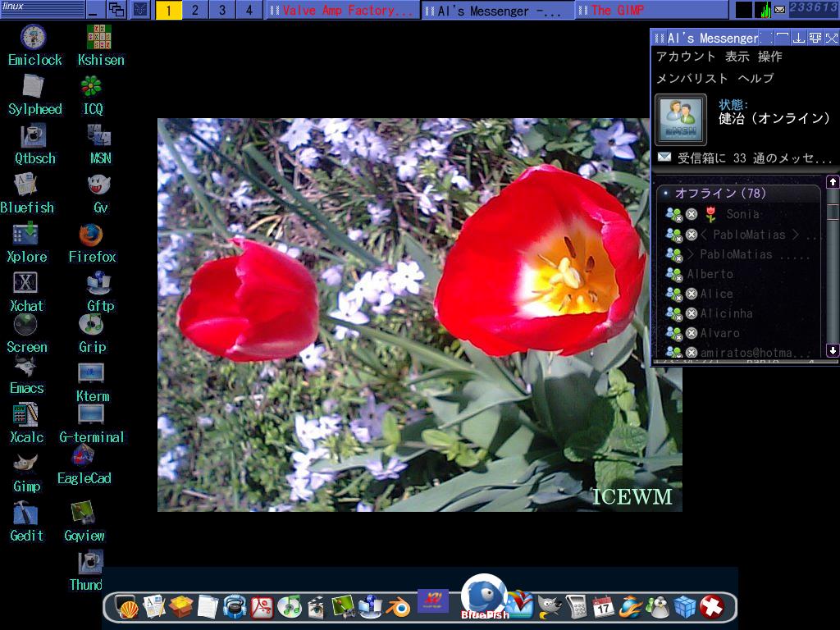This screenshot has height=630, width=840.
Task: Open the calendar app in the dock
Action: pos(602,607)
